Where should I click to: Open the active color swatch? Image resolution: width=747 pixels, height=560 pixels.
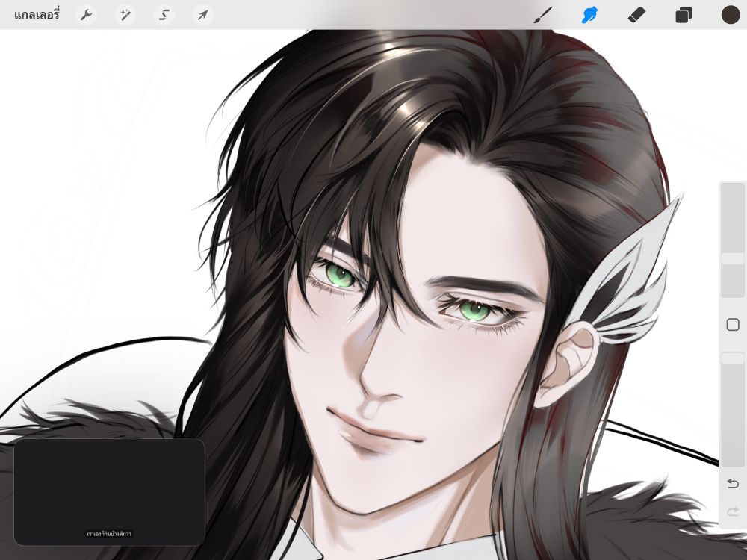tap(731, 15)
